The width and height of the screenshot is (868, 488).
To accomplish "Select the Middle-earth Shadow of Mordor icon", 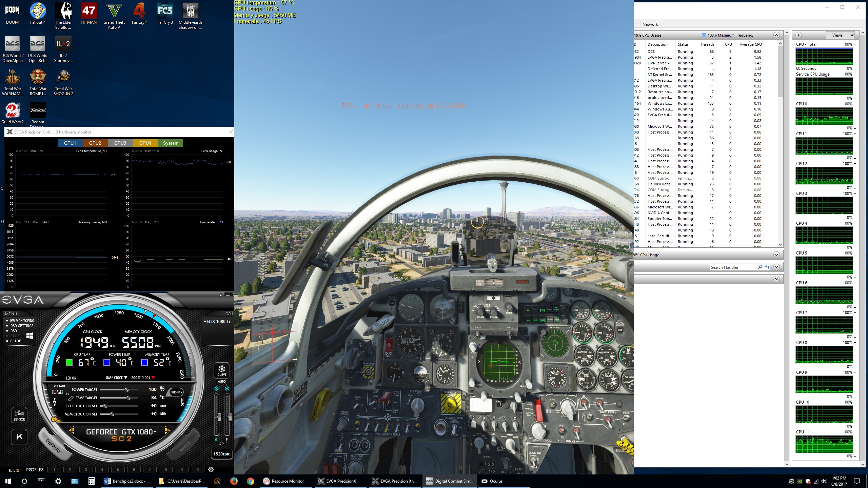I will pos(190,16).
